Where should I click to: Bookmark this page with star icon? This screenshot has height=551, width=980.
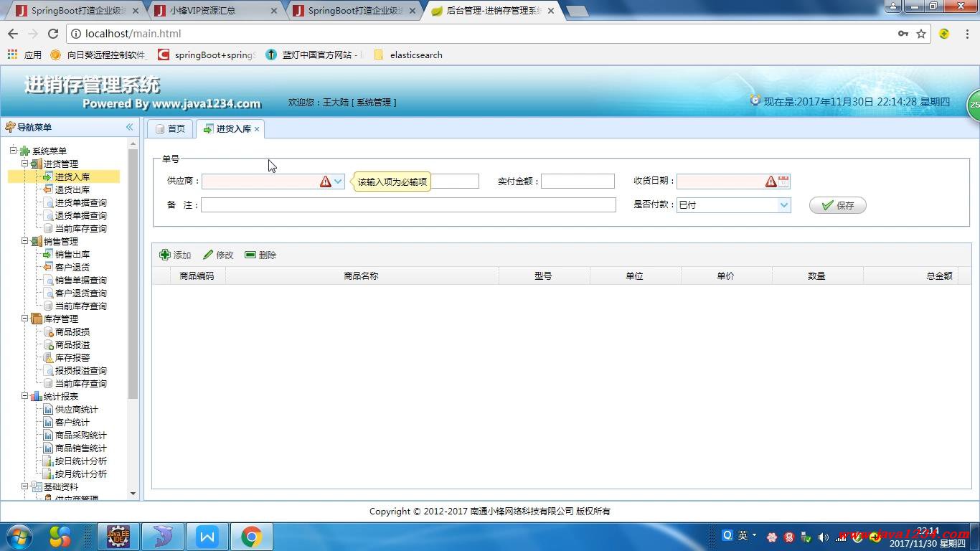coord(921,34)
